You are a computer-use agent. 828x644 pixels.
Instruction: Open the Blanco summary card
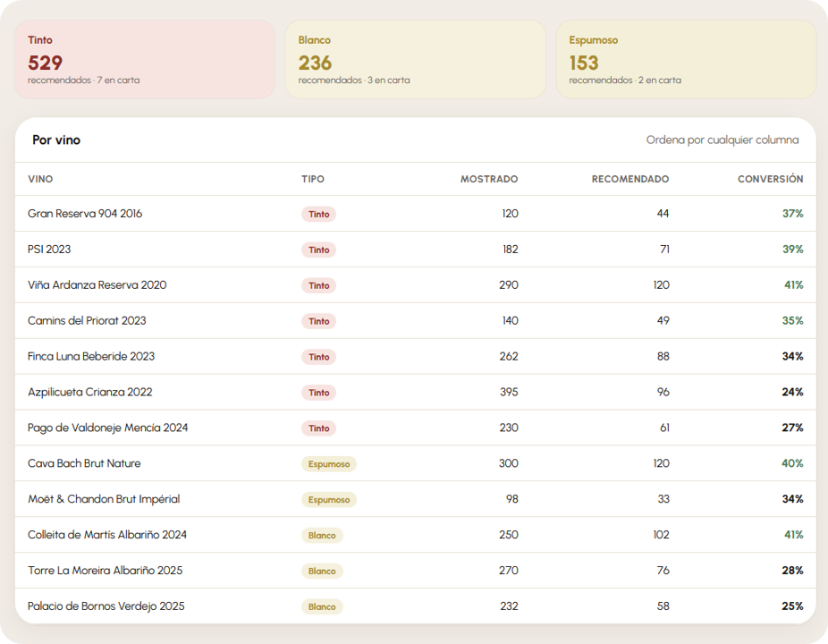415,60
